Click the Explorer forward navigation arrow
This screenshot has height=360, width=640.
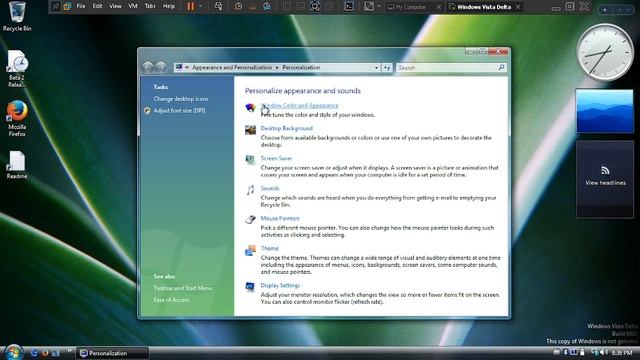click(161, 67)
